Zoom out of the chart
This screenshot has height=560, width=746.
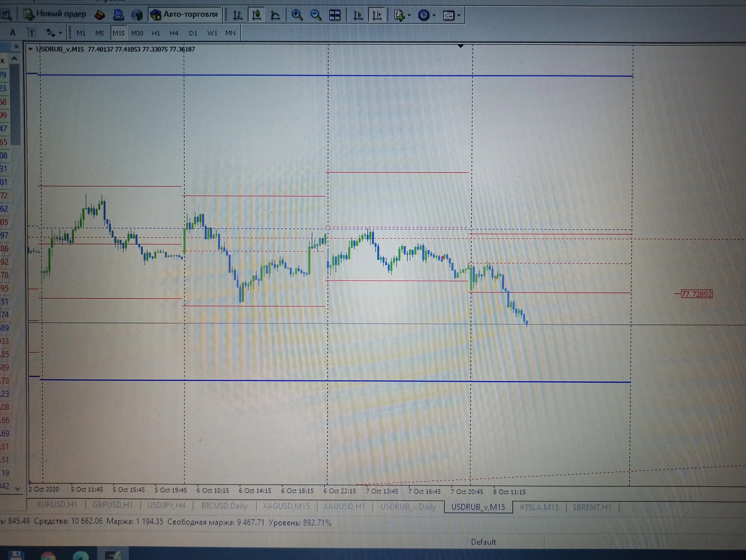[316, 15]
